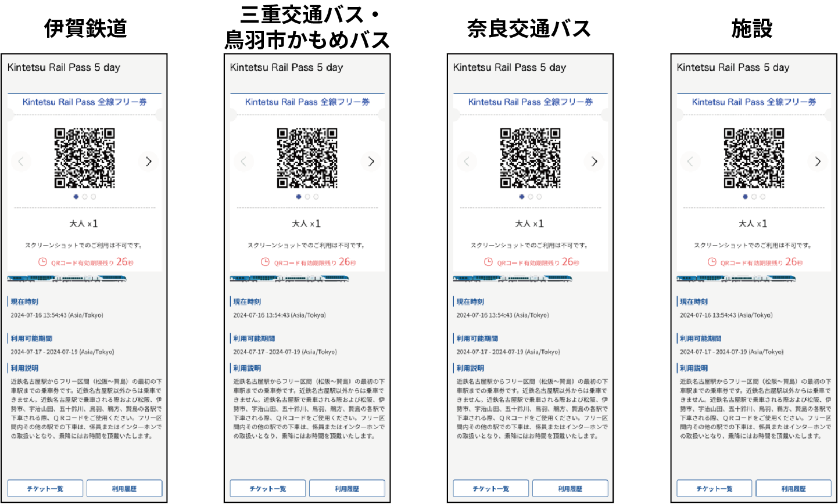Select second pagination dot in 伊賀鉄道 panel
838x504 pixels.
click(x=85, y=197)
